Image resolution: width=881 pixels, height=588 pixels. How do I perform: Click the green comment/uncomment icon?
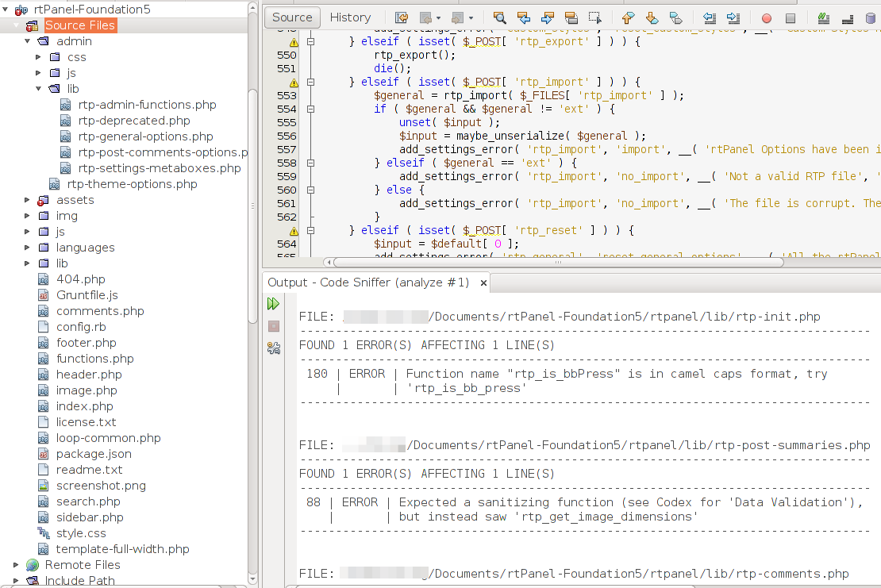click(x=824, y=18)
